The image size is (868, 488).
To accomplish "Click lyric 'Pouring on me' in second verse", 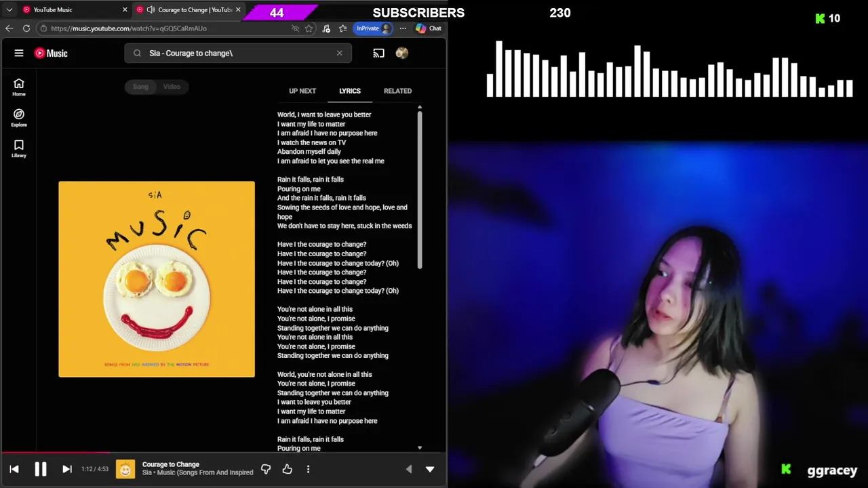I will click(x=299, y=189).
